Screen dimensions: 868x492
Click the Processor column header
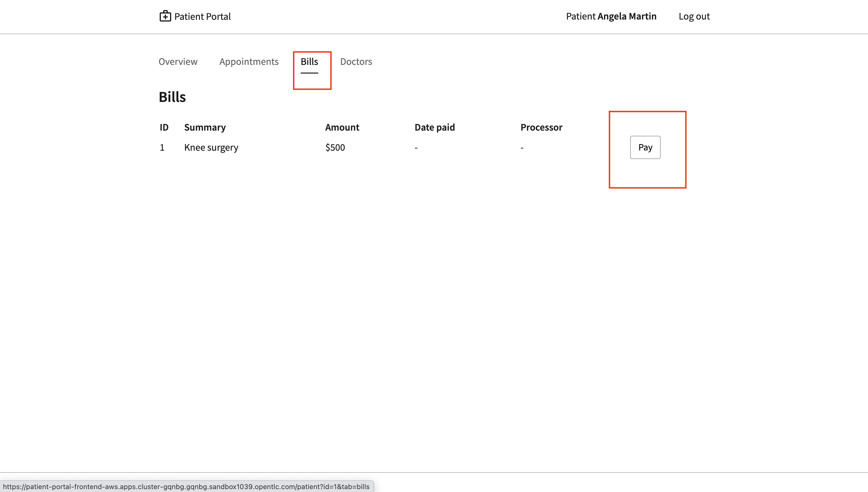tap(541, 127)
